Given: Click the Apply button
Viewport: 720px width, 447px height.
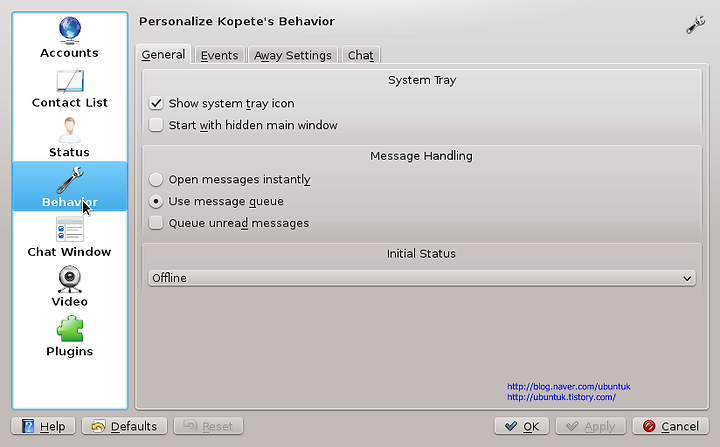Looking at the screenshot, I should pos(591,426).
